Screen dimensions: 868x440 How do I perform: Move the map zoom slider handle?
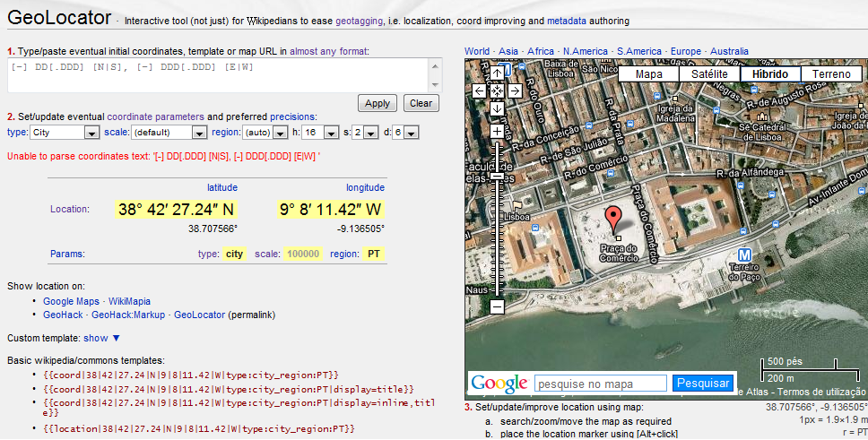pyautogui.click(x=497, y=176)
